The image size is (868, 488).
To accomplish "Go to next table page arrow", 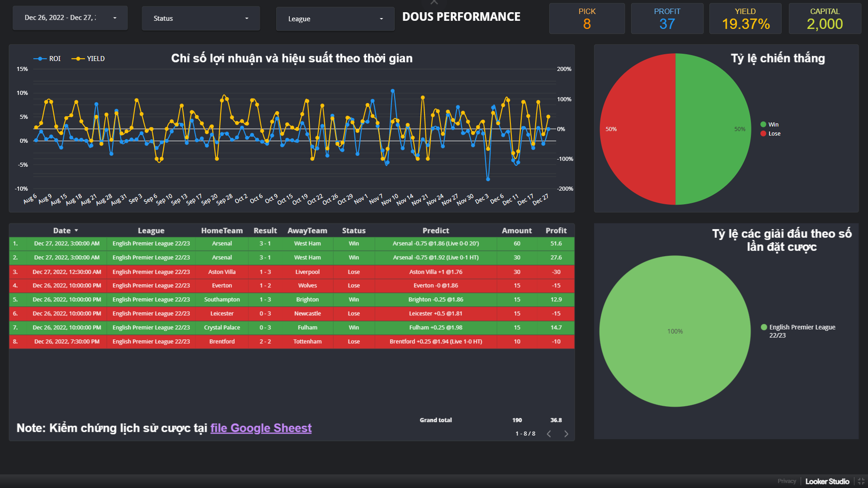I will click(566, 434).
